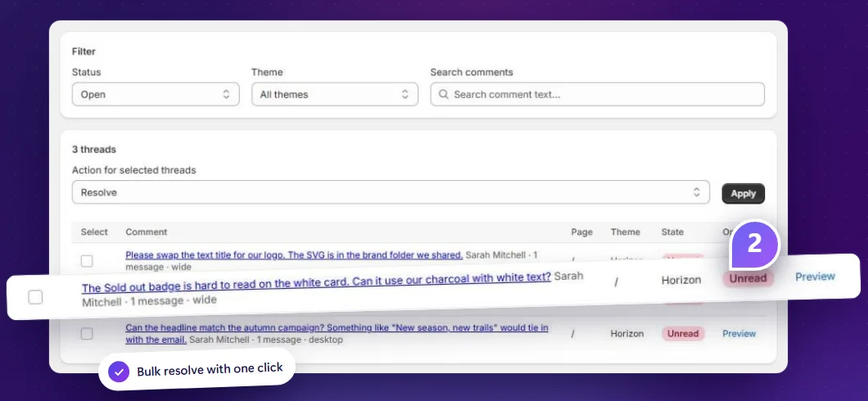The image size is (868, 401).
Task: Click the Unread badge on autumn campaign row
Action: click(x=683, y=334)
